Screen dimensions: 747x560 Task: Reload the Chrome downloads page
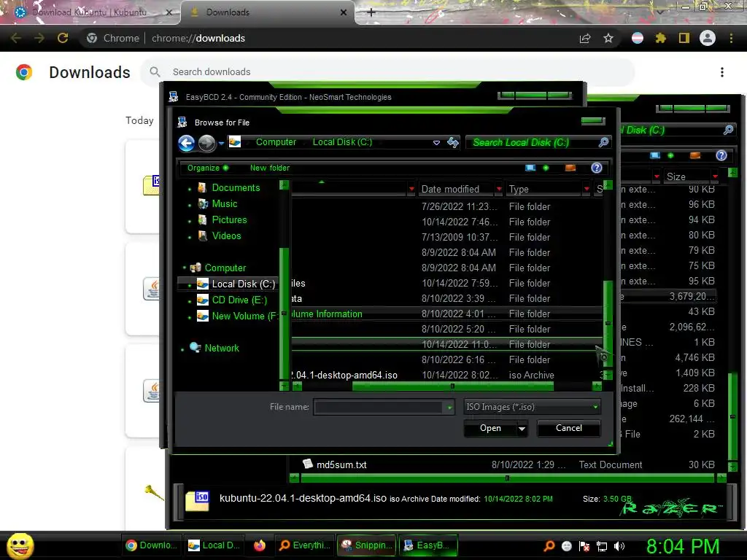coord(63,38)
